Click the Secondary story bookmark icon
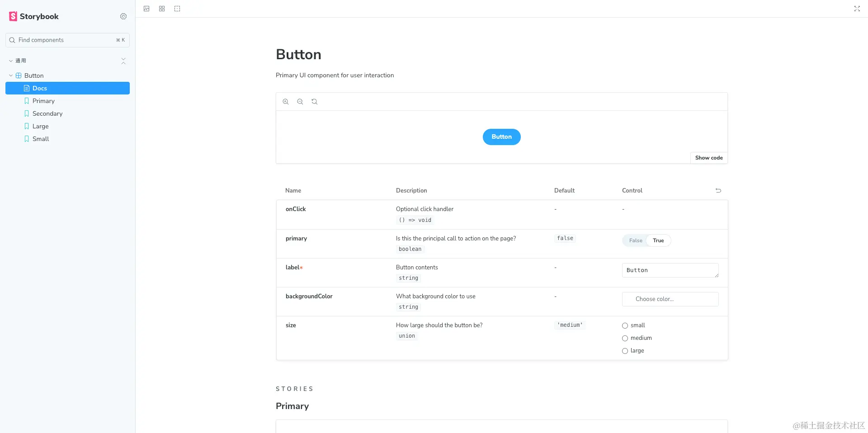This screenshot has height=433, width=868. point(27,113)
